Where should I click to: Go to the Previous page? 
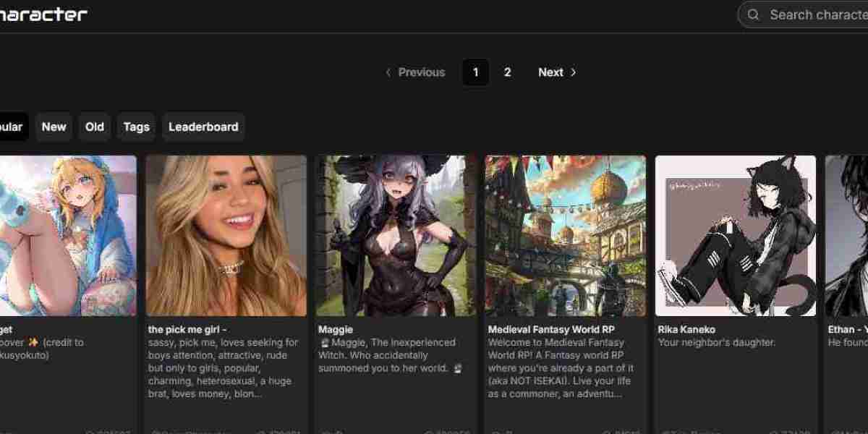click(415, 72)
